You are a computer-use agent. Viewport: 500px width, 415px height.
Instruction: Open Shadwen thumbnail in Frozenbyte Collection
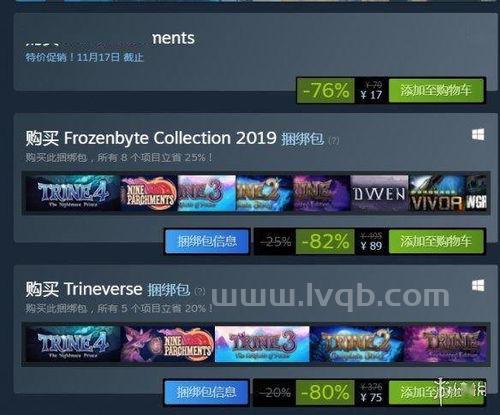point(379,193)
